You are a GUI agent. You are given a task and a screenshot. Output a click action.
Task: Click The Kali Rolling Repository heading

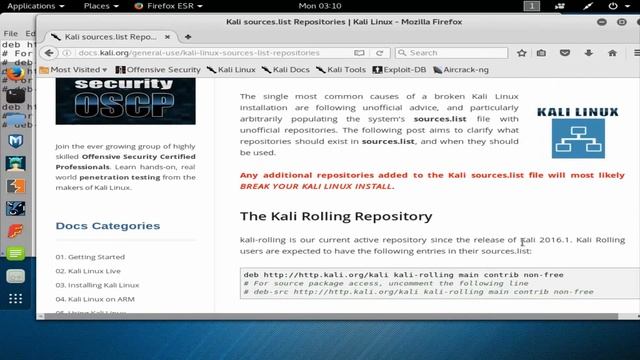pyautogui.click(x=336, y=216)
